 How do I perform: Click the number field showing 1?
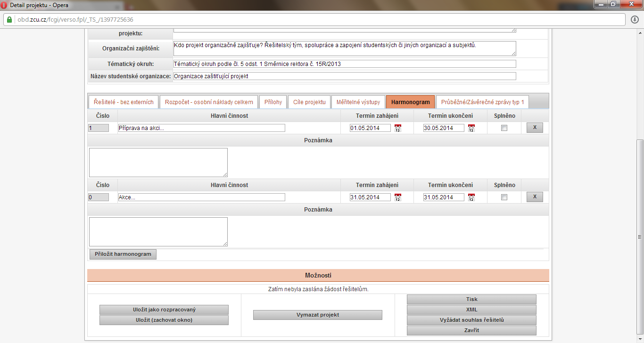98,128
